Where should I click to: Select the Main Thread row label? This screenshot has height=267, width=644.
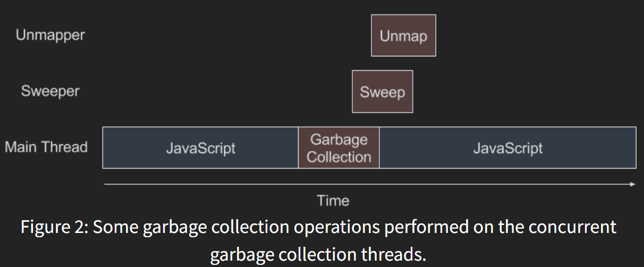(x=46, y=147)
